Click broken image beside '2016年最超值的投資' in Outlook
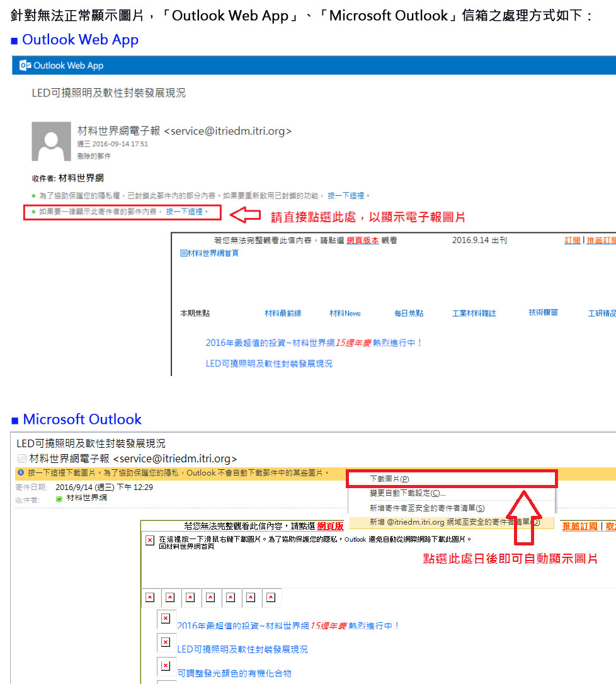Image resolution: width=616 pixels, height=684 pixels. coord(166,618)
